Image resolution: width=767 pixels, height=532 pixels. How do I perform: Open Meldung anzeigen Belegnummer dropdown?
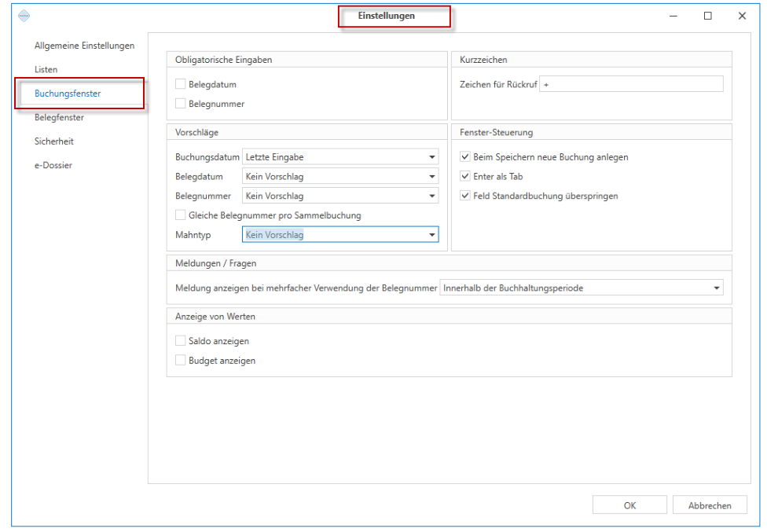pos(582,288)
